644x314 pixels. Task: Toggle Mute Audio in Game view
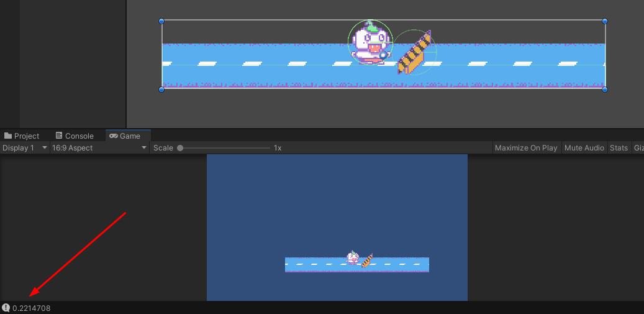[584, 148]
